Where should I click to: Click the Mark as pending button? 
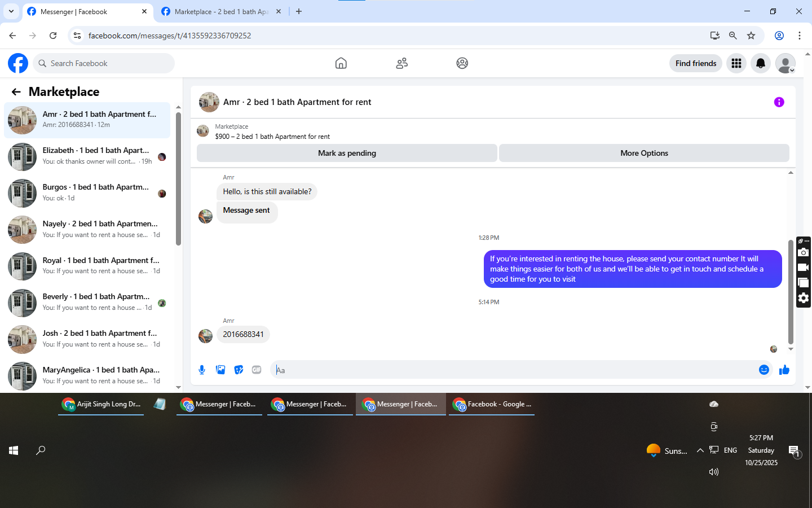tap(347, 153)
